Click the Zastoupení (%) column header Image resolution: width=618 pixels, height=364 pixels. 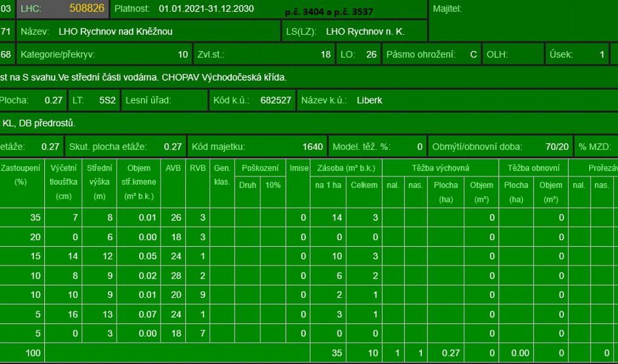pyautogui.click(x=22, y=183)
